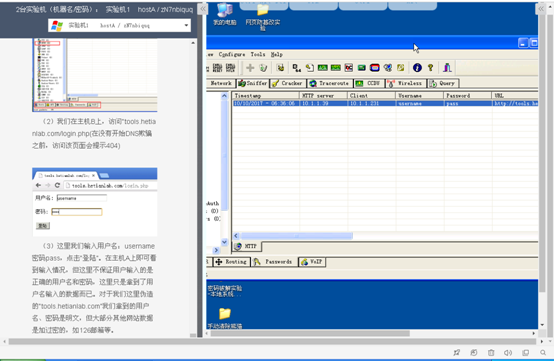The image size is (554, 361).
Task: Open the Configure menu
Action: (232, 54)
